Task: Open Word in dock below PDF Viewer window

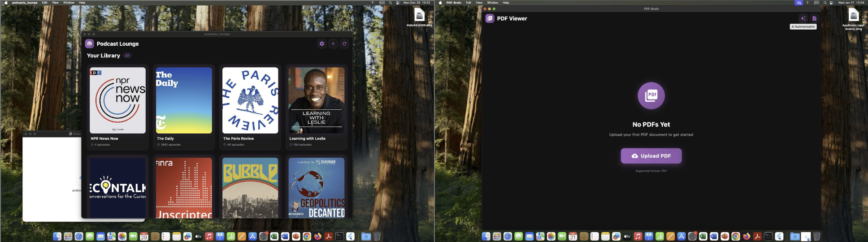Action: 714,236
